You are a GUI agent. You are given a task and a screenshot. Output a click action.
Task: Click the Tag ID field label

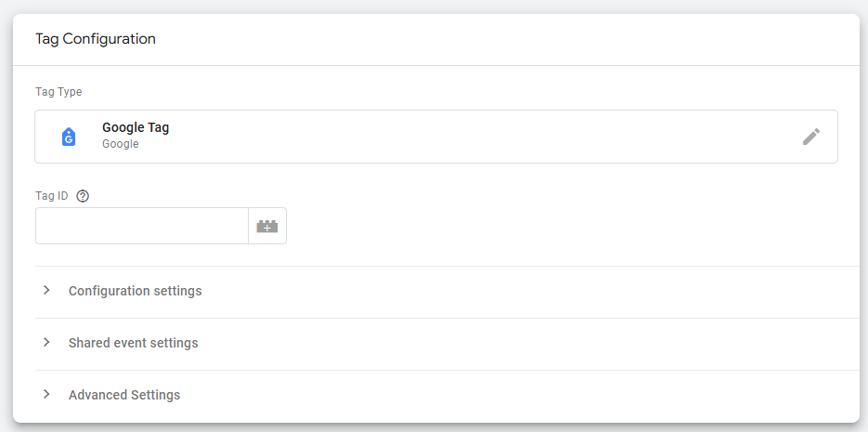pyautogui.click(x=51, y=196)
